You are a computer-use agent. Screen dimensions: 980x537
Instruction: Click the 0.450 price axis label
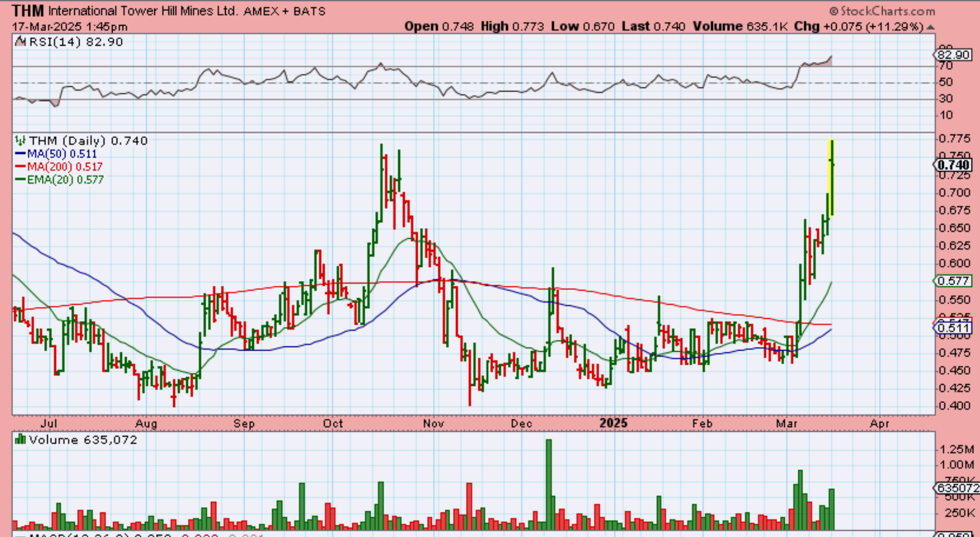click(x=955, y=371)
